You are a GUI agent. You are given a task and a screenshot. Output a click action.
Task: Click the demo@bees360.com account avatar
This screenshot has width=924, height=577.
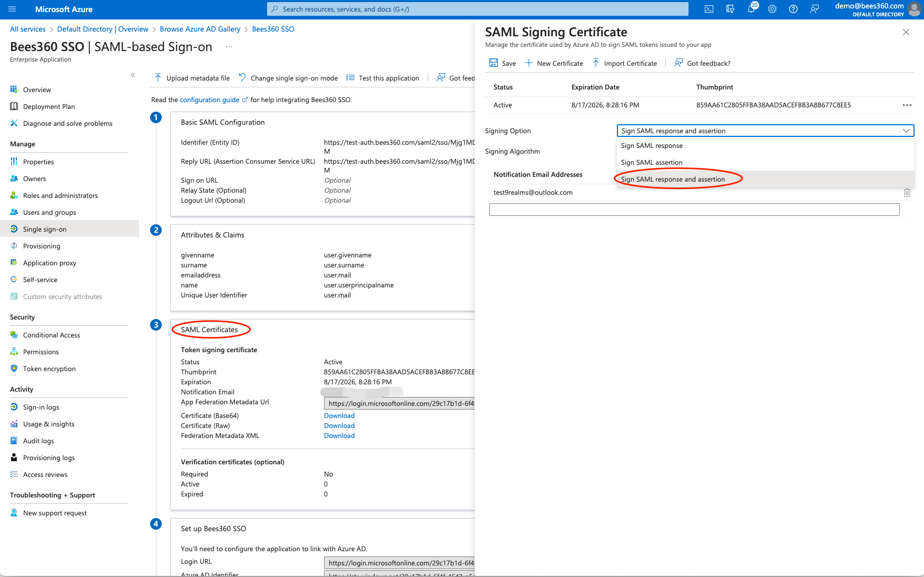click(x=915, y=9)
